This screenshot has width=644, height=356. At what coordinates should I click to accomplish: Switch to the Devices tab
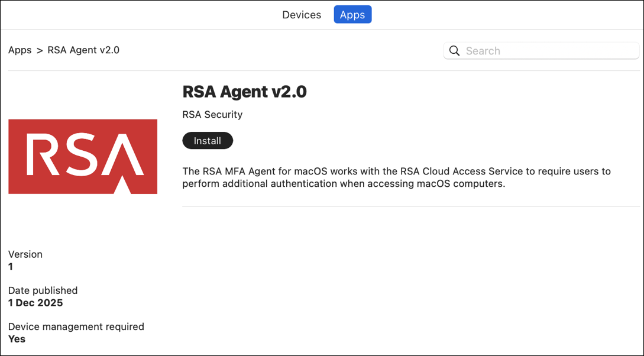302,15
